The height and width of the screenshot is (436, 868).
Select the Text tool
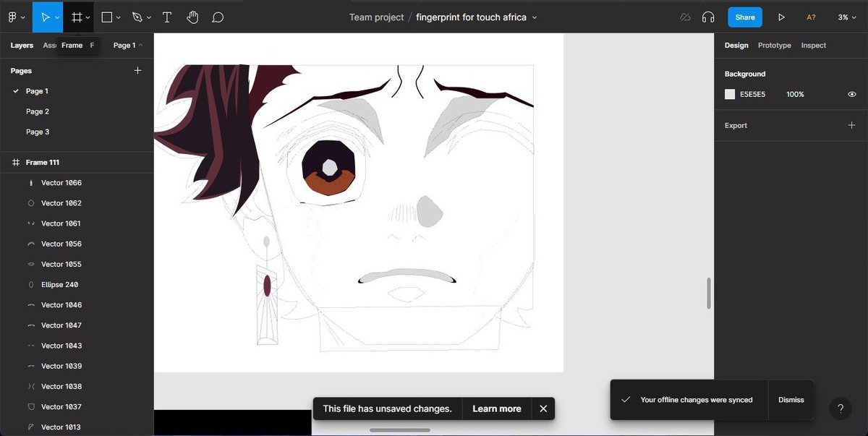167,17
